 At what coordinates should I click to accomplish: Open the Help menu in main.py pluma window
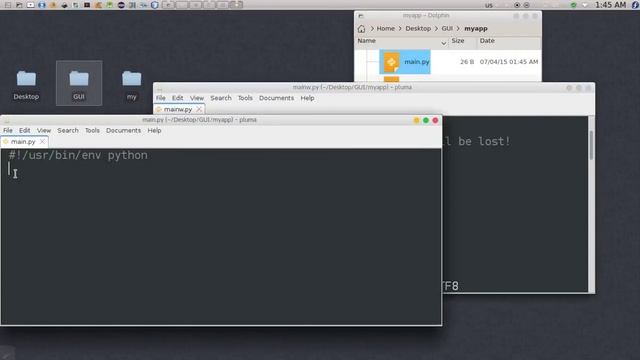[154, 130]
